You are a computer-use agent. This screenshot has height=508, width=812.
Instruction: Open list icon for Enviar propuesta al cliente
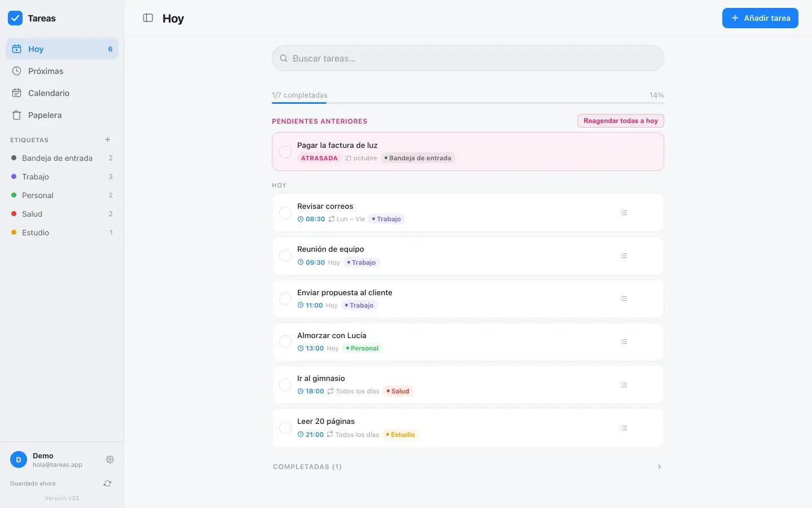(x=624, y=299)
